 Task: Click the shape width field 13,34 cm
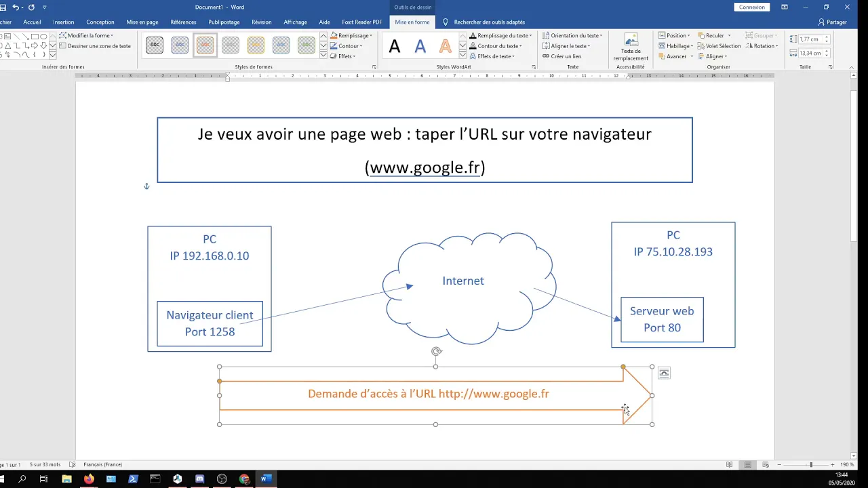tap(810, 53)
